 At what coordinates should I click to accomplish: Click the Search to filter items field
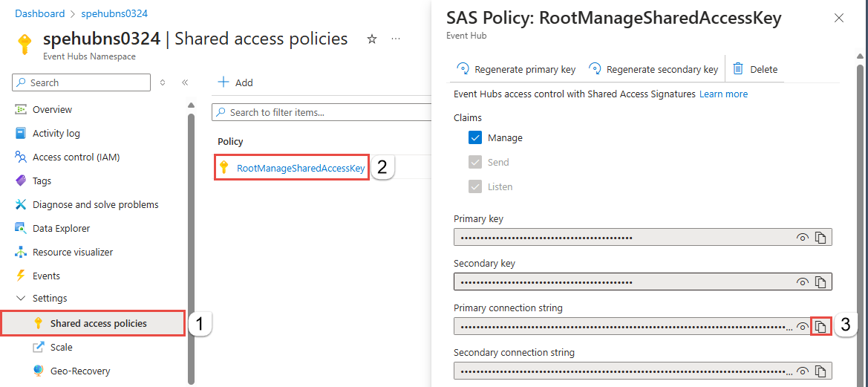322,112
